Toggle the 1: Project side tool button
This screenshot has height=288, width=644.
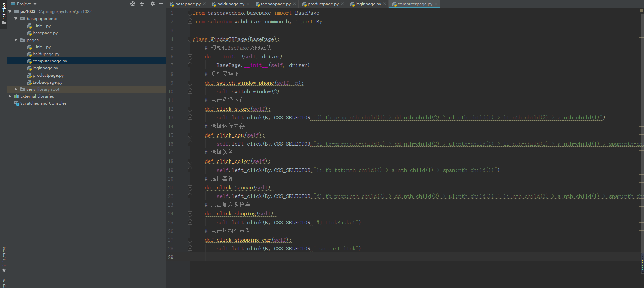coord(4,14)
